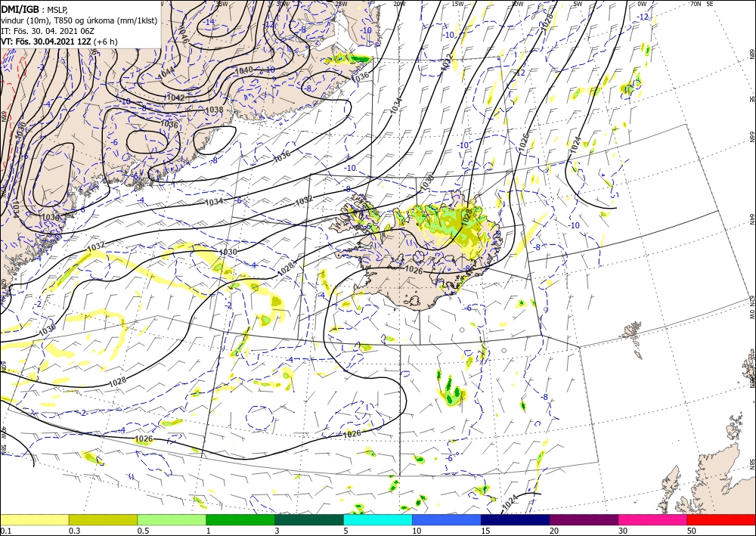Click the legend value "20"
The image size is (756, 536).
[x=554, y=531]
